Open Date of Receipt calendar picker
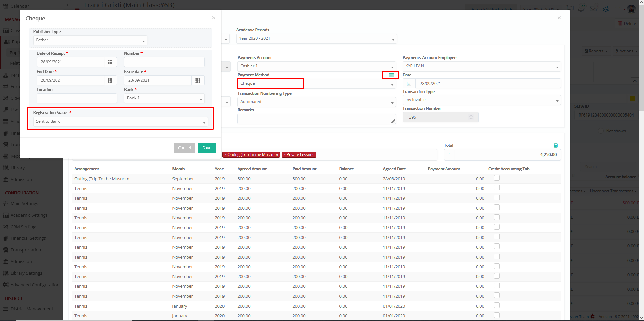 [110, 62]
